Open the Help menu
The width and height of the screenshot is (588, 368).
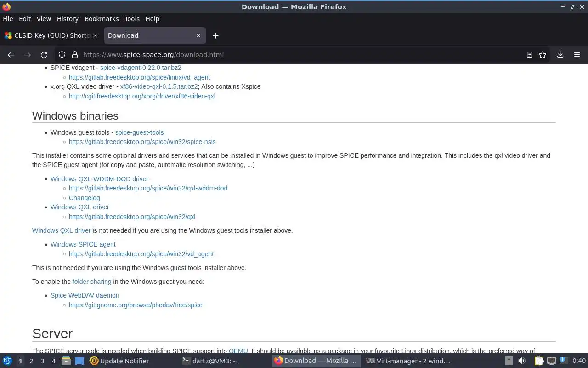[x=153, y=19]
